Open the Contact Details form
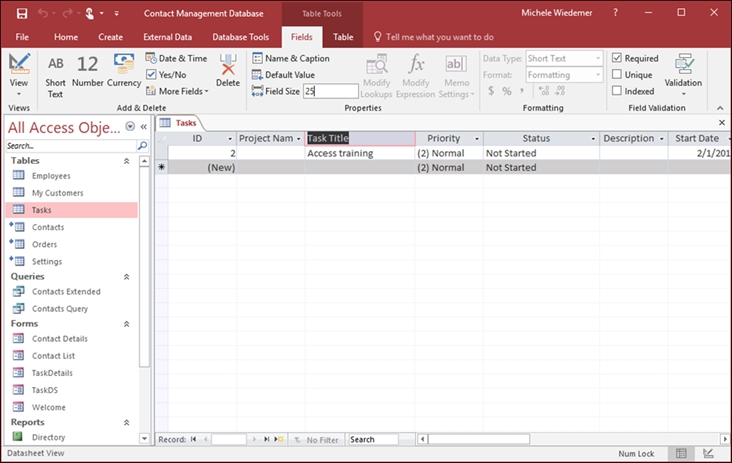This screenshot has width=732, height=463. tap(59, 339)
